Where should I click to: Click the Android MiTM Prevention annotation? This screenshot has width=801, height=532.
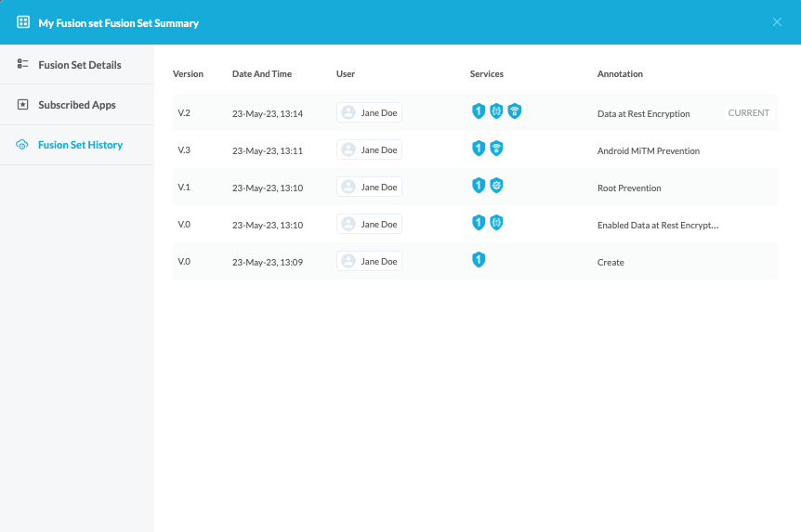648,150
